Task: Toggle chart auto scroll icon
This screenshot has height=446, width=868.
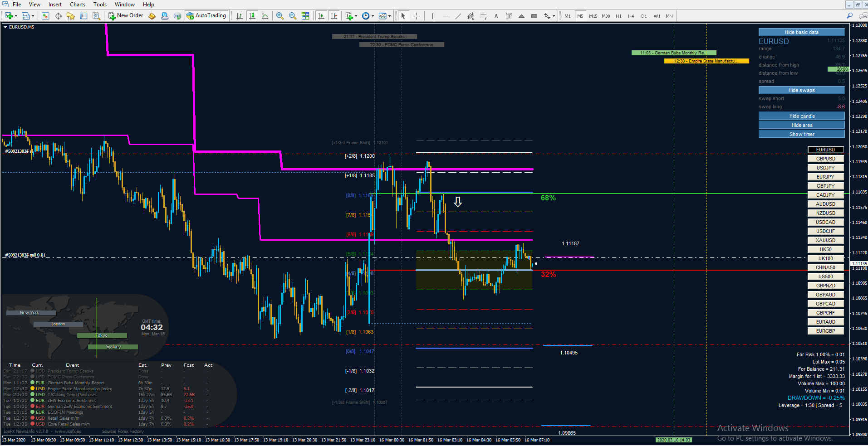Action: coord(321,16)
